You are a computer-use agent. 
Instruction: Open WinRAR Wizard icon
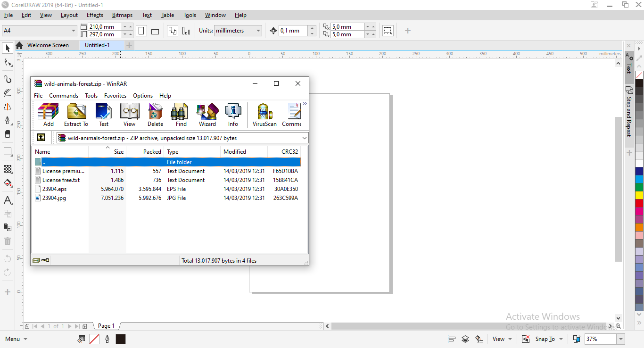click(x=207, y=115)
